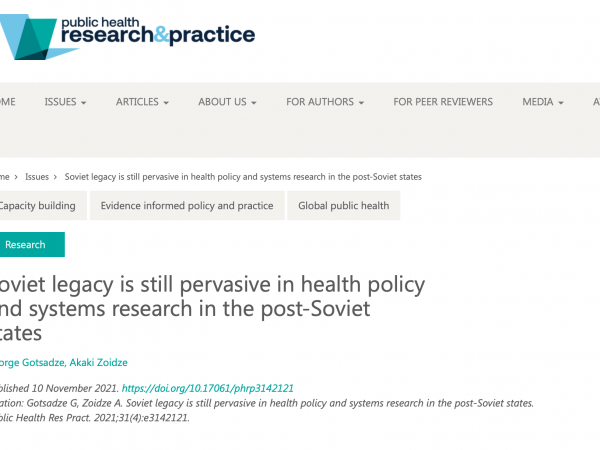
Task: Click the caret icon beside MEDIA
Action: click(x=561, y=103)
